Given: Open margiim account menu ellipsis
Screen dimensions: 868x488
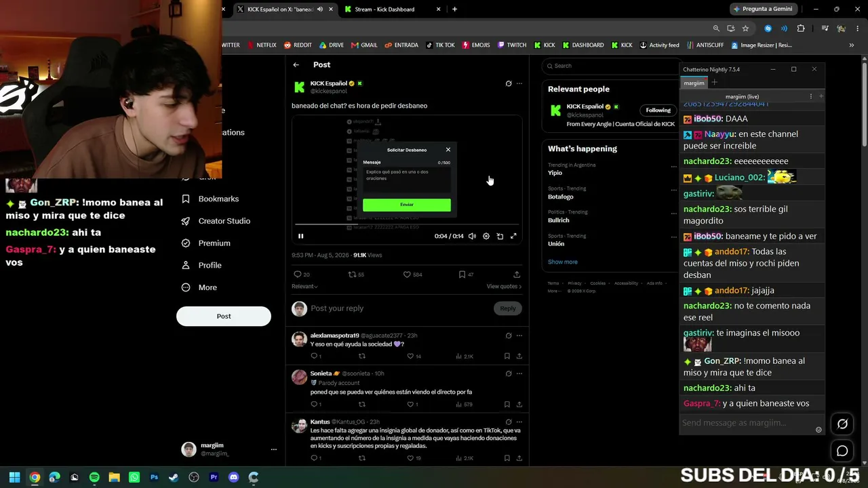Looking at the screenshot, I should [274, 449].
